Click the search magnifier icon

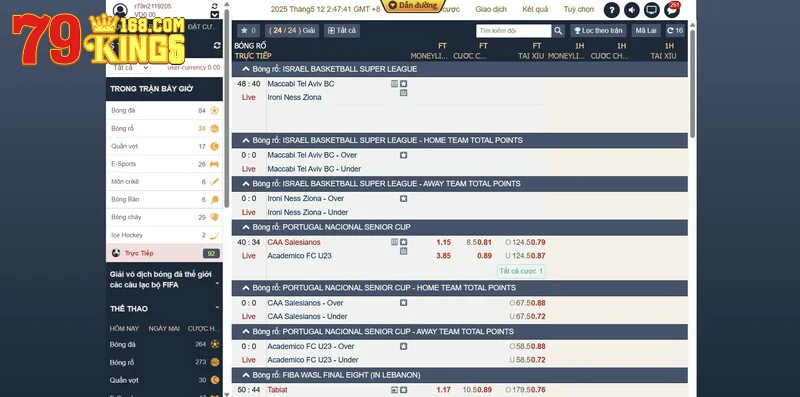pos(558,31)
